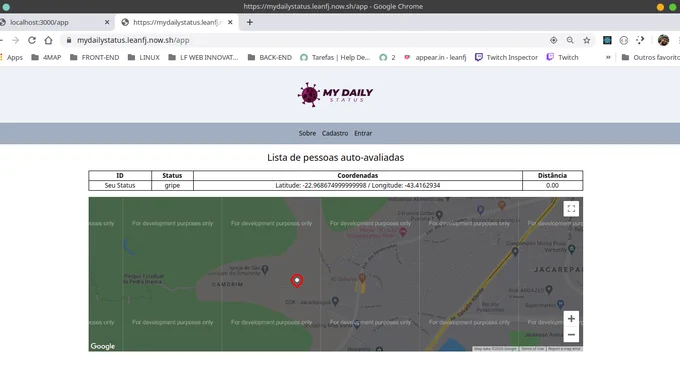Expand the hidden bookmarks overflow chevron

tap(608, 57)
